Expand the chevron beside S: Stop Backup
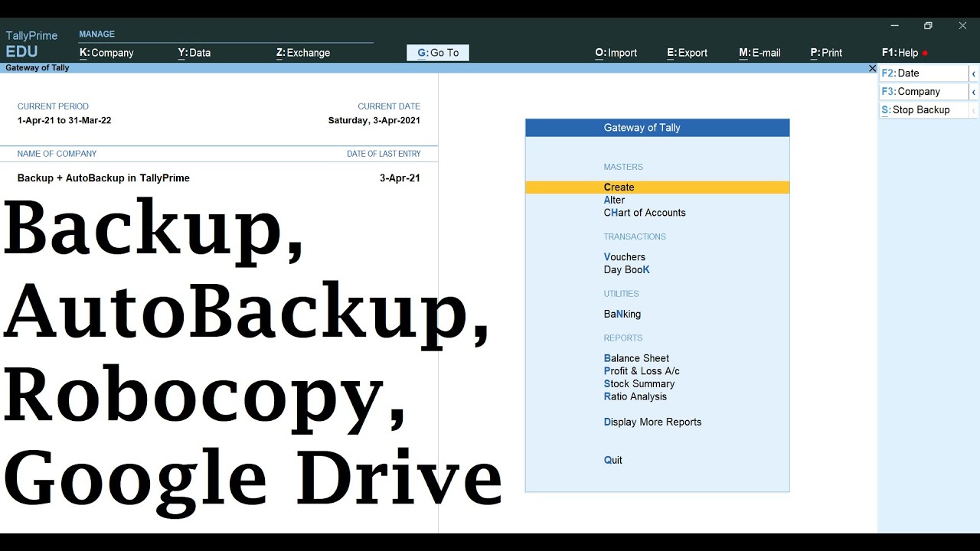The width and height of the screenshot is (980, 551). click(x=974, y=110)
